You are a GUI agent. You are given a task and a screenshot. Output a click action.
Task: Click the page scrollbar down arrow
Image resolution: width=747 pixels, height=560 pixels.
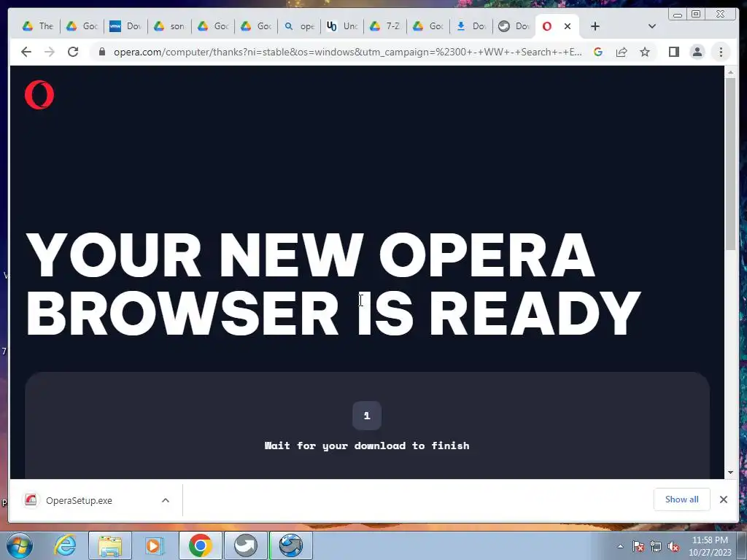(x=730, y=472)
